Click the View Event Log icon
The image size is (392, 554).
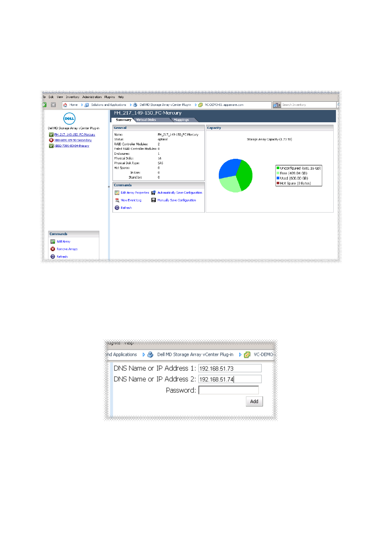tap(117, 200)
